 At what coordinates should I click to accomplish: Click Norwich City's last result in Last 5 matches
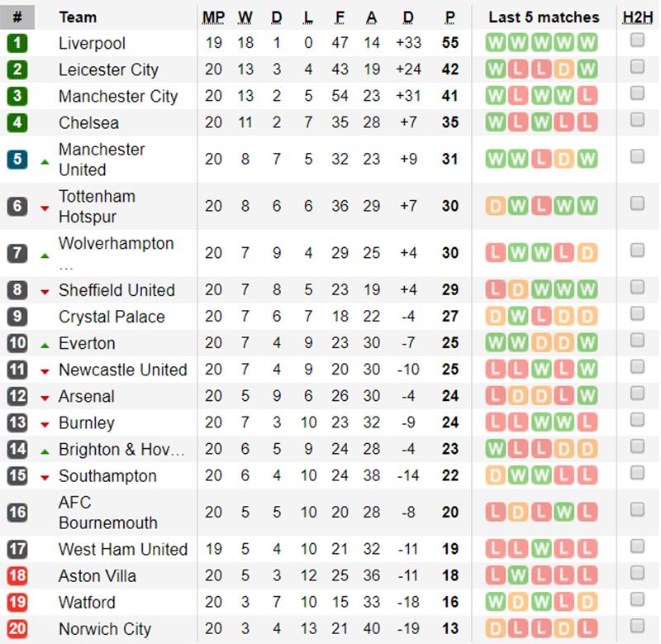click(x=587, y=629)
